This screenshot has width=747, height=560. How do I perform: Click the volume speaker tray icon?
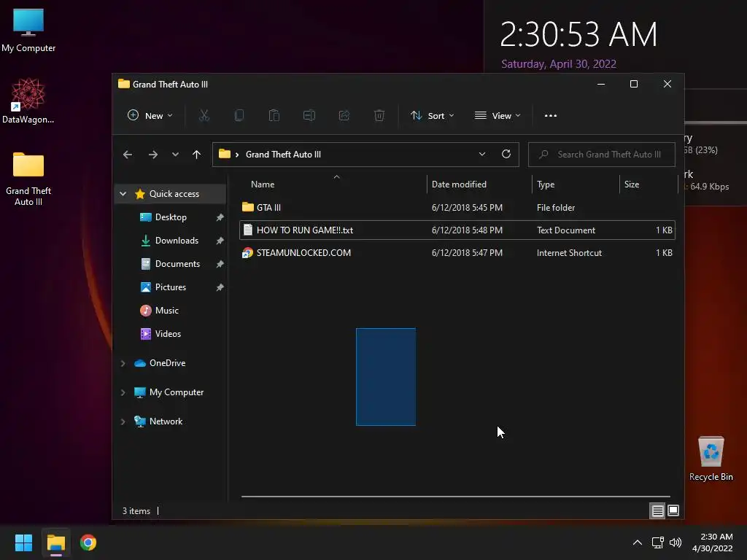[676, 542]
